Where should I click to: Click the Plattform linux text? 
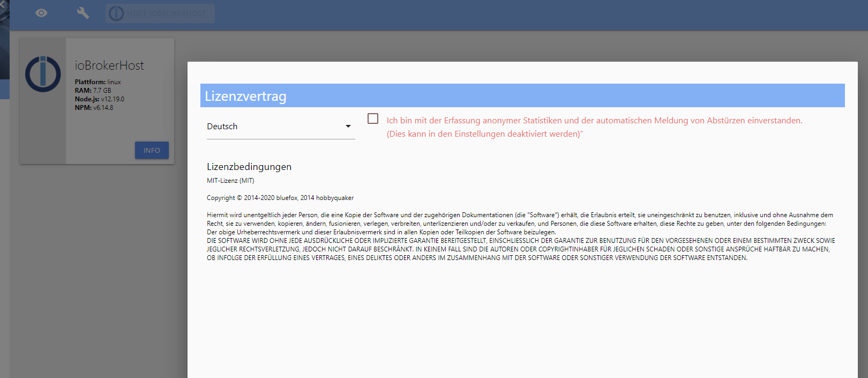point(98,82)
